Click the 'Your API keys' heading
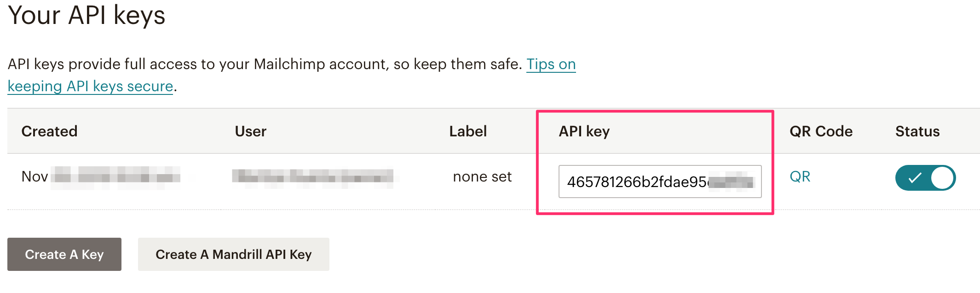980x293 pixels. tap(86, 15)
